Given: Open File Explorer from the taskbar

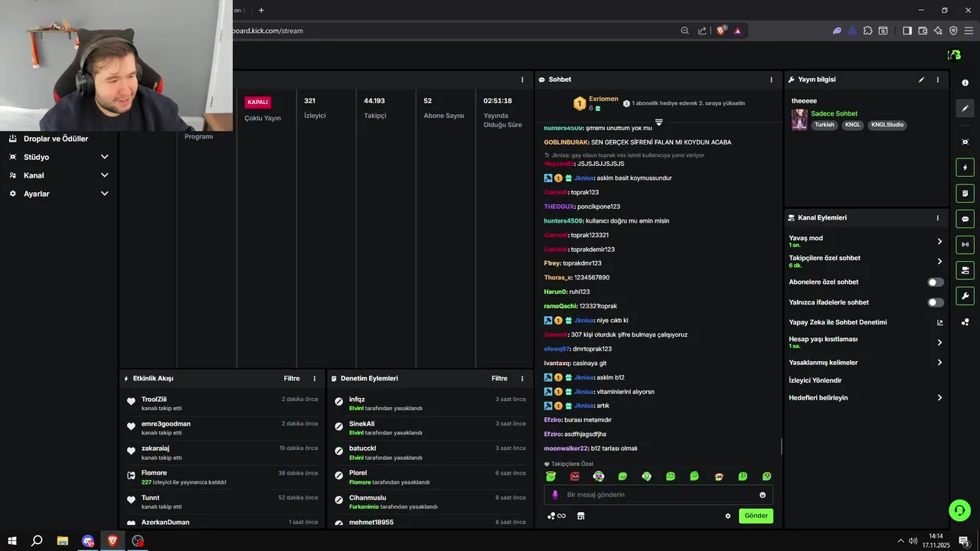Looking at the screenshot, I should (63, 540).
